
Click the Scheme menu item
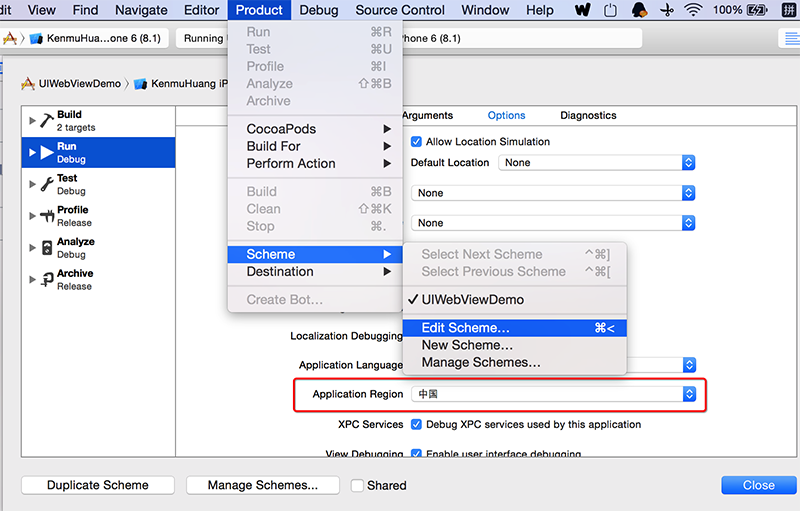pyautogui.click(x=315, y=254)
